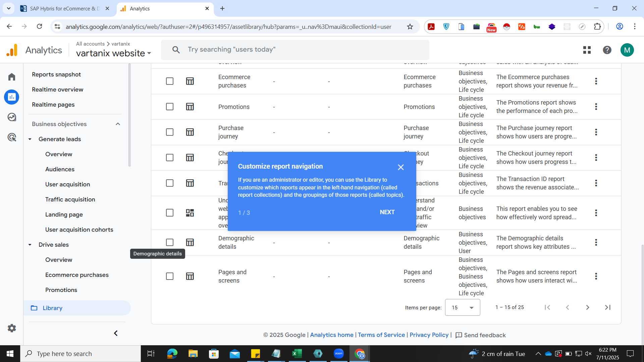This screenshot has height=362, width=644.
Task: Open Zoom from the Windows taskbar
Action: point(339,354)
